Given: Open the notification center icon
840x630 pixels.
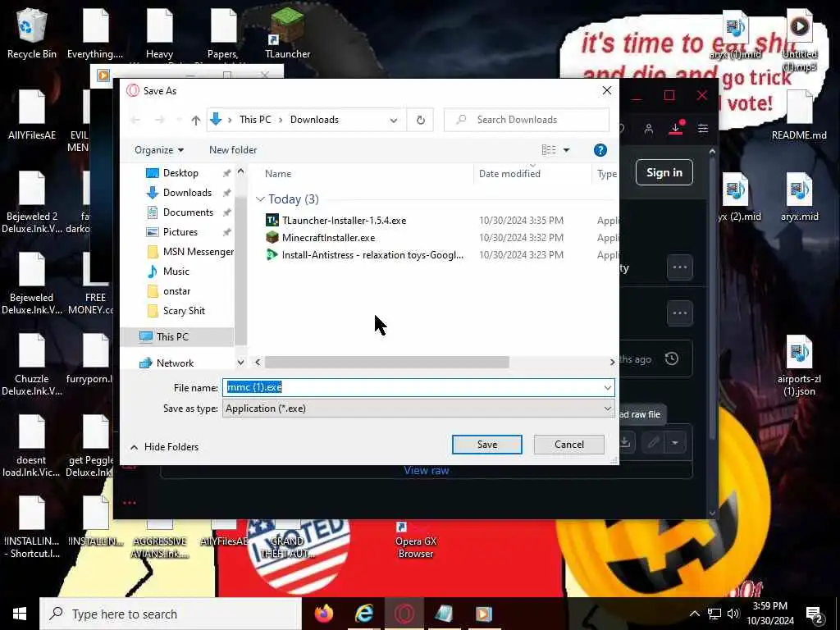Looking at the screenshot, I should click(815, 614).
